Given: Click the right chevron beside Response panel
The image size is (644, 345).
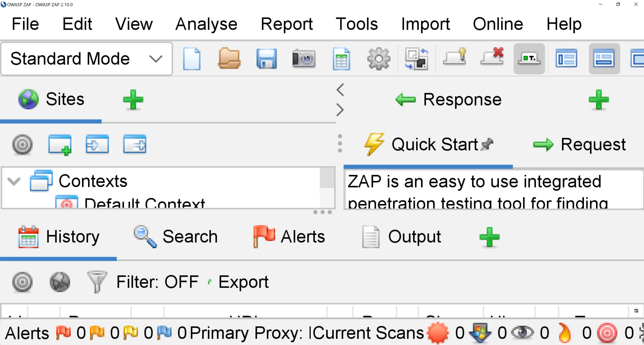Looking at the screenshot, I should [x=340, y=110].
